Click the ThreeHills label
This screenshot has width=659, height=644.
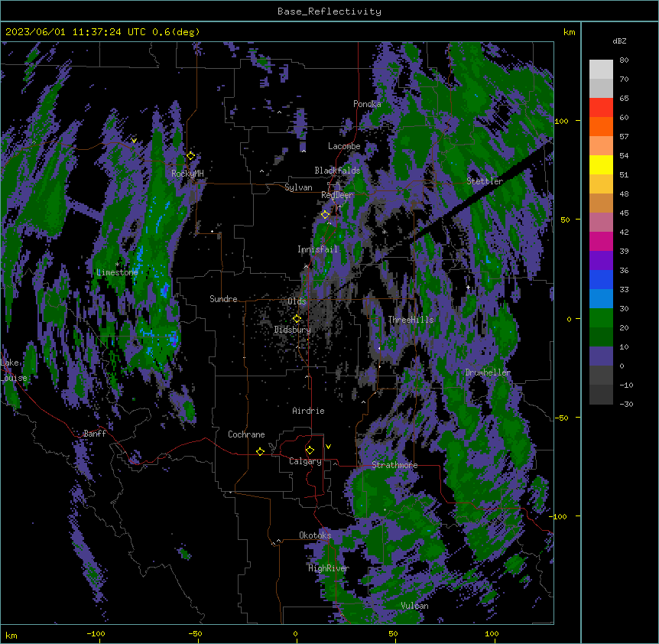click(x=411, y=320)
